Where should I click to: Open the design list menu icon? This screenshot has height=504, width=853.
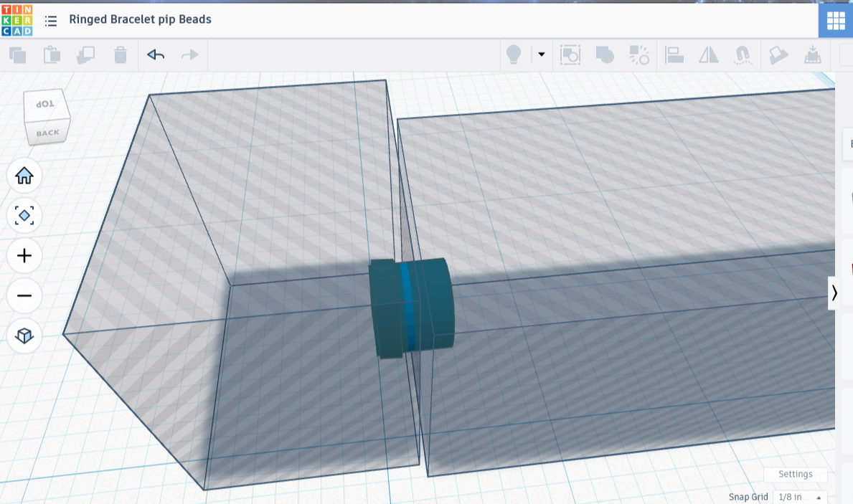click(51, 21)
